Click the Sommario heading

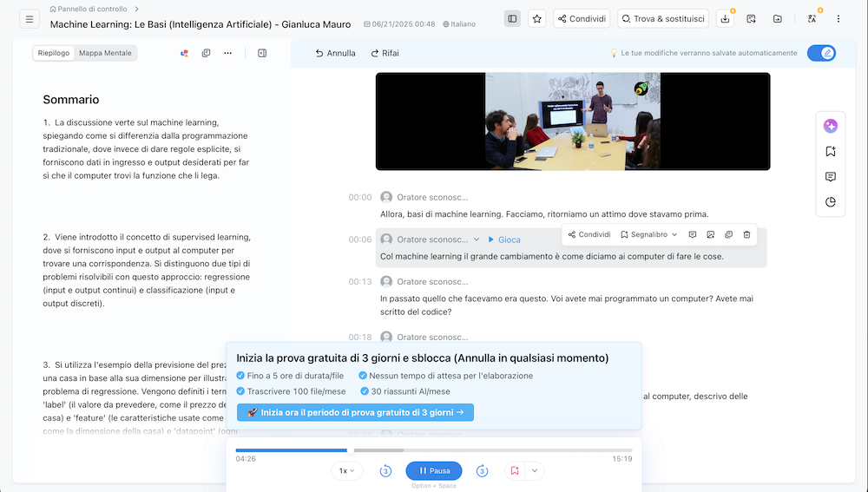(x=71, y=100)
